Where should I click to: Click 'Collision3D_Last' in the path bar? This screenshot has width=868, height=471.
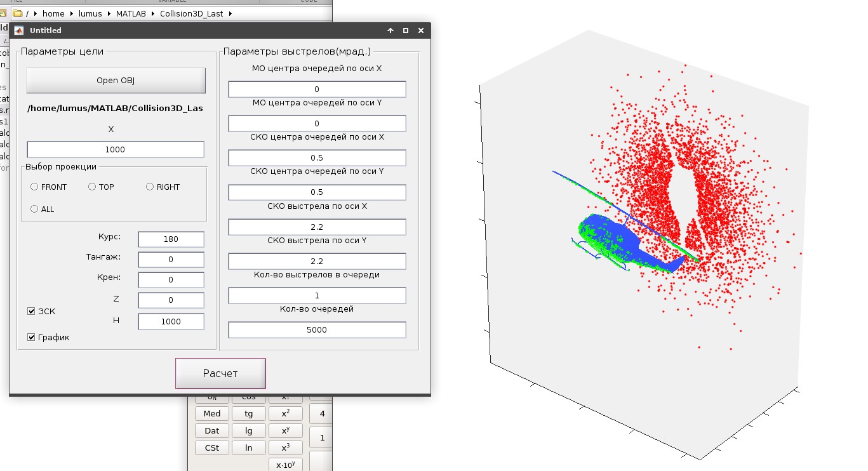click(x=192, y=13)
